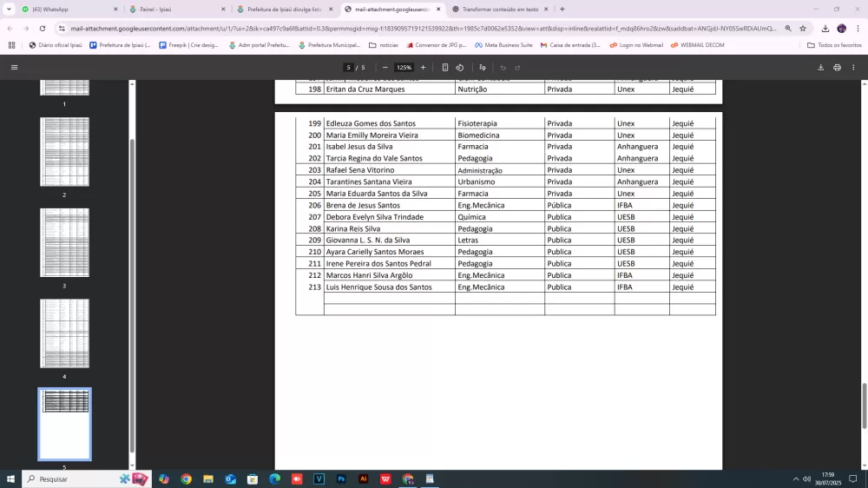Click the page number input field
The width and height of the screenshot is (868, 488).
348,67
